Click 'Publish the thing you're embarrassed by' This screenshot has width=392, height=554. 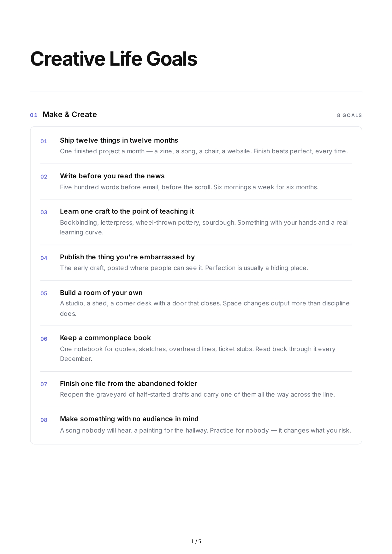click(127, 257)
